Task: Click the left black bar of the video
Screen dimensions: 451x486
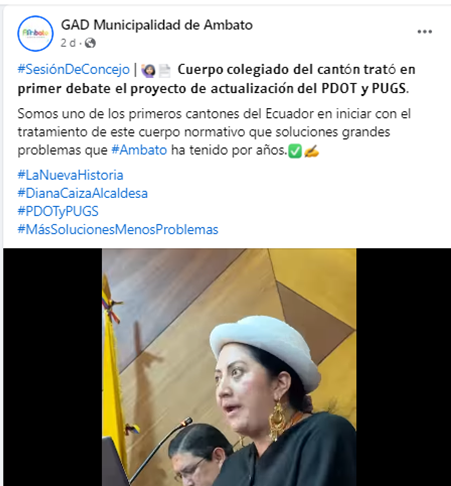Action: (53, 367)
